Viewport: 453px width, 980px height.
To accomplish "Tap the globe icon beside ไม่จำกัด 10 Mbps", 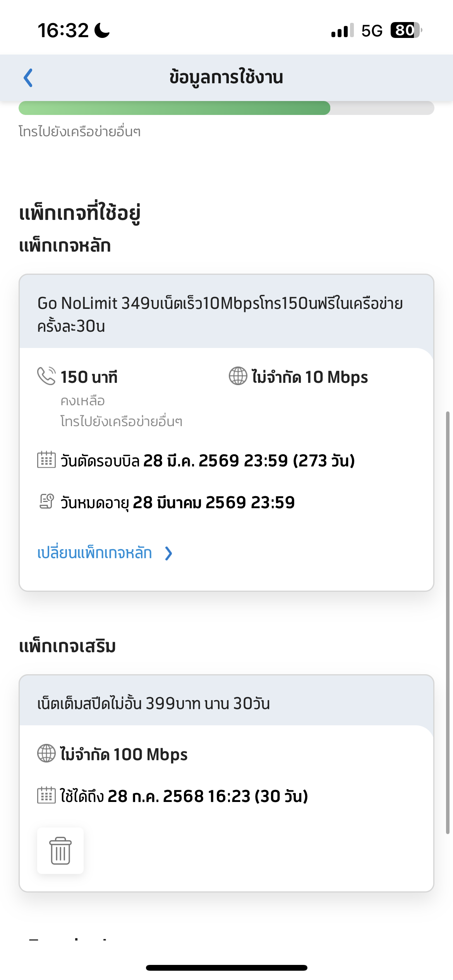I will tap(238, 376).
